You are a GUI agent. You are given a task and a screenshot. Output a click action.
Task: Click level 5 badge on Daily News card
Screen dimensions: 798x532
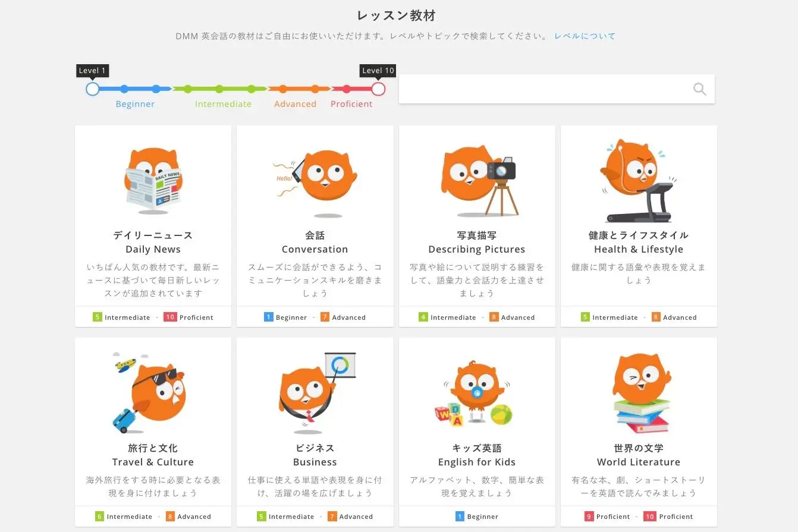point(98,317)
